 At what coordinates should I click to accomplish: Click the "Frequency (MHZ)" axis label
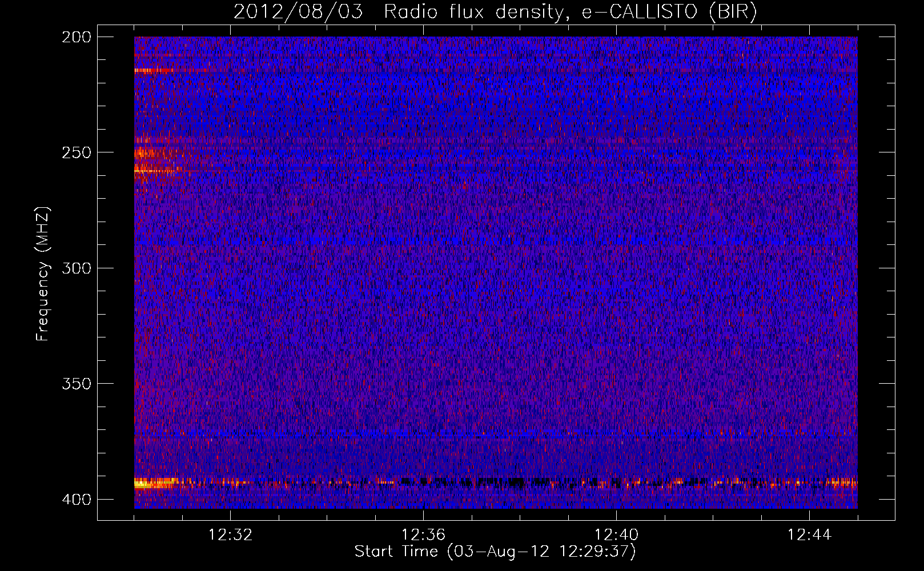tap(43, 274)
